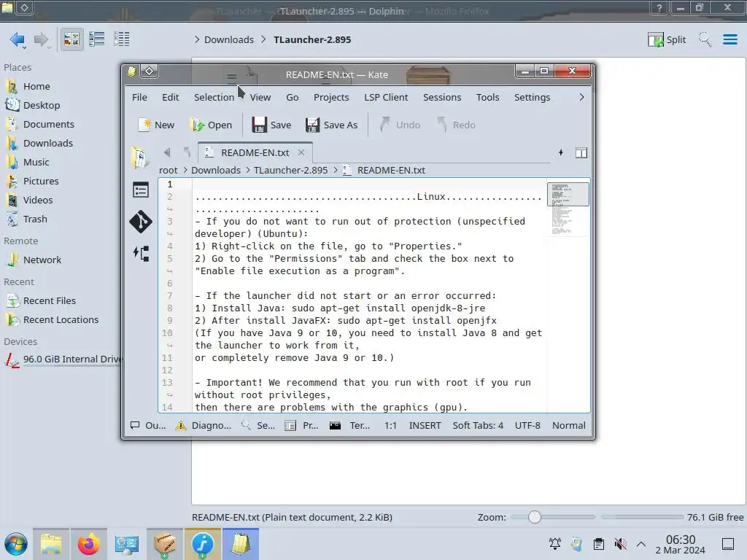
Task: Click the Dolphin forward navigation arrow
Action: pos(42,39)
